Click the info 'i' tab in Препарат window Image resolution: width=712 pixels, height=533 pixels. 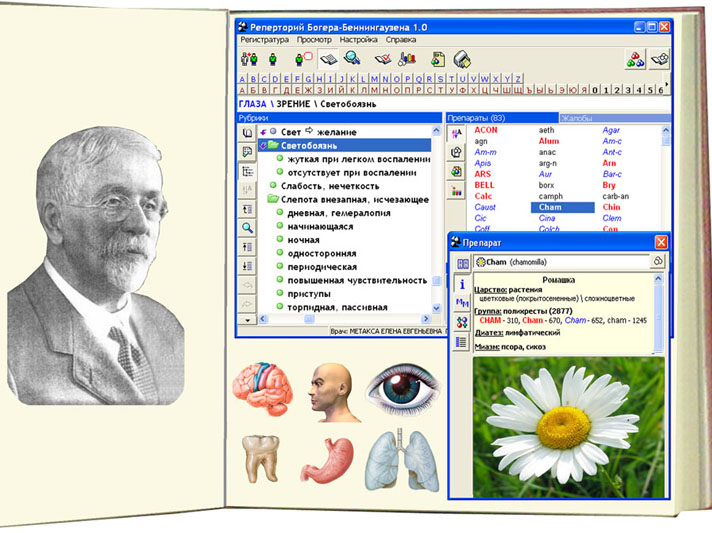tap(462, 283)
